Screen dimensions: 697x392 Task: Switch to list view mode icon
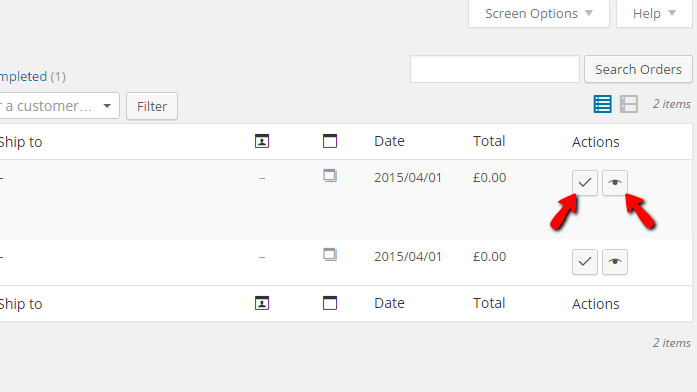point(602,104)
